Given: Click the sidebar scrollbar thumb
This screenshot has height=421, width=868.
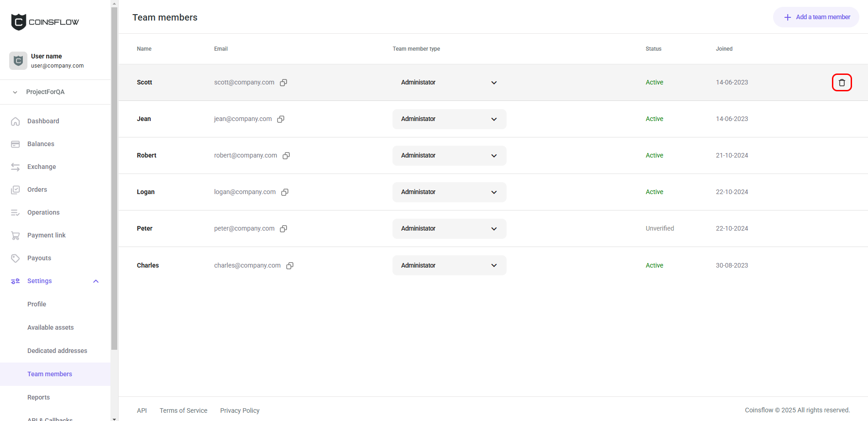Looking at the screenshot, I should click(x=114, y=178).
